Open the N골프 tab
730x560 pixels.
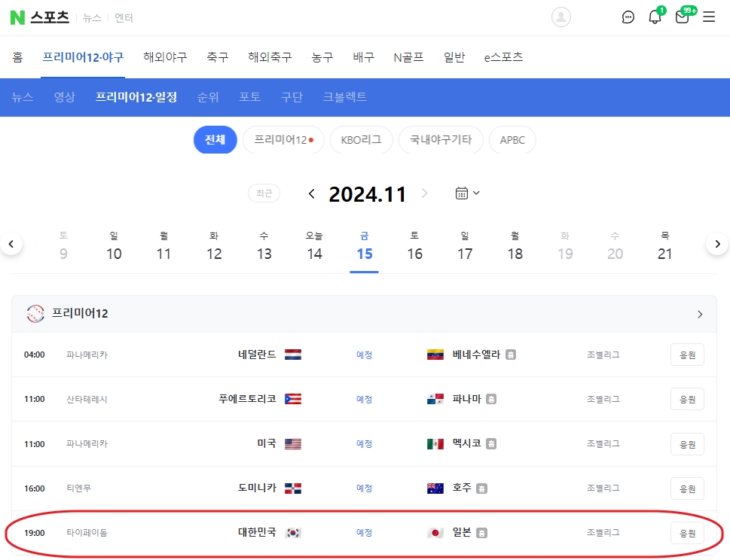409,57
